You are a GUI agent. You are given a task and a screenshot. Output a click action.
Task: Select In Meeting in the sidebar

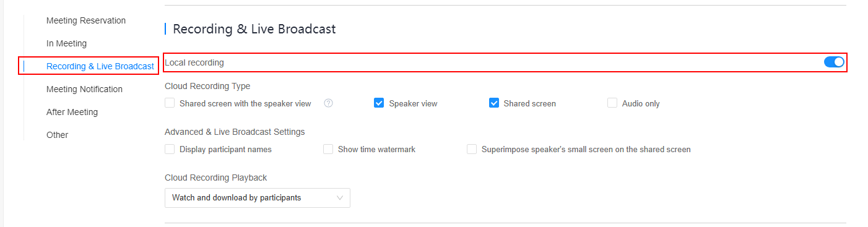click(66, 43)
